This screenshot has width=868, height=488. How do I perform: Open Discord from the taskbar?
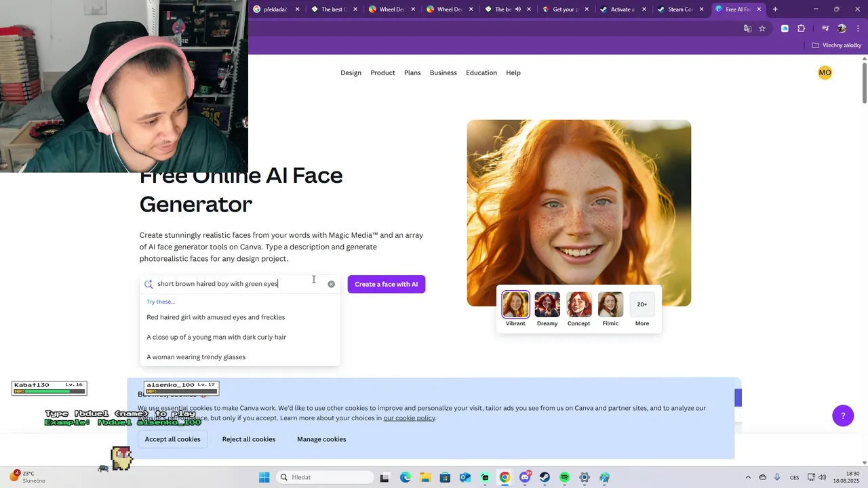(x=525, y=477)
